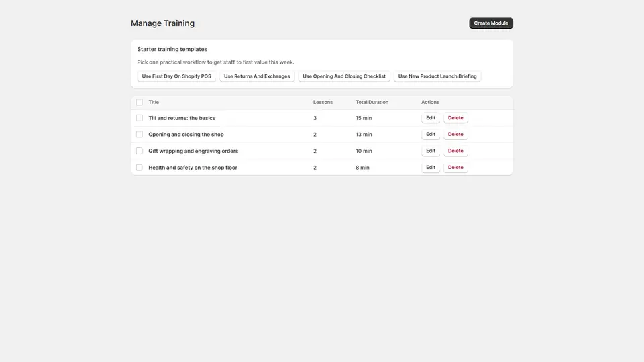Delete 'Health and safety on the shop floor'
The width and height of the screenshot is (644, 362).
(x=455, y=167)
